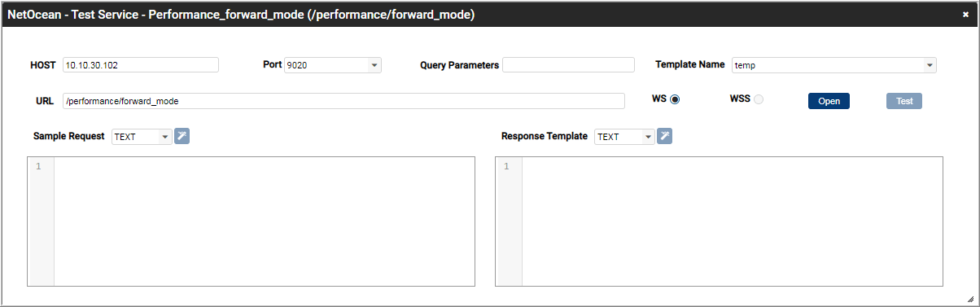Open the Sample Request TEXT type dropdown
Image resolution: width=980 pixels, height=307 pixels.
142,137
